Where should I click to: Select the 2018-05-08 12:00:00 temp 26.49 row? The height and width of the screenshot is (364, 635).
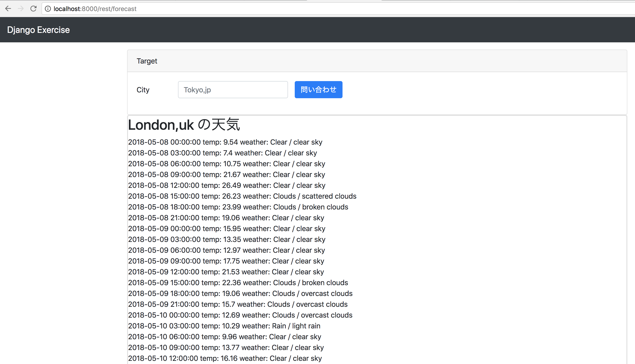point(227,185)
